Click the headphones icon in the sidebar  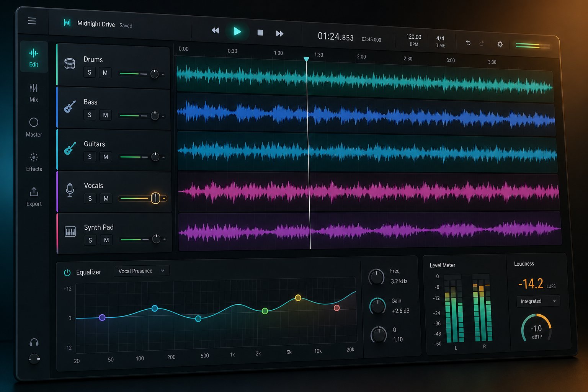coord(34,343)
